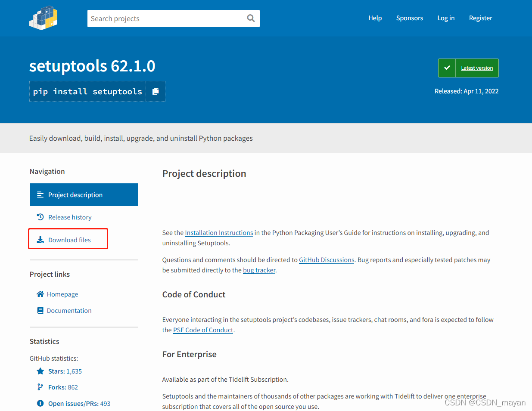Click the Open issues exclamation icon
Screen dimensions: 532x411
[40, 403]
